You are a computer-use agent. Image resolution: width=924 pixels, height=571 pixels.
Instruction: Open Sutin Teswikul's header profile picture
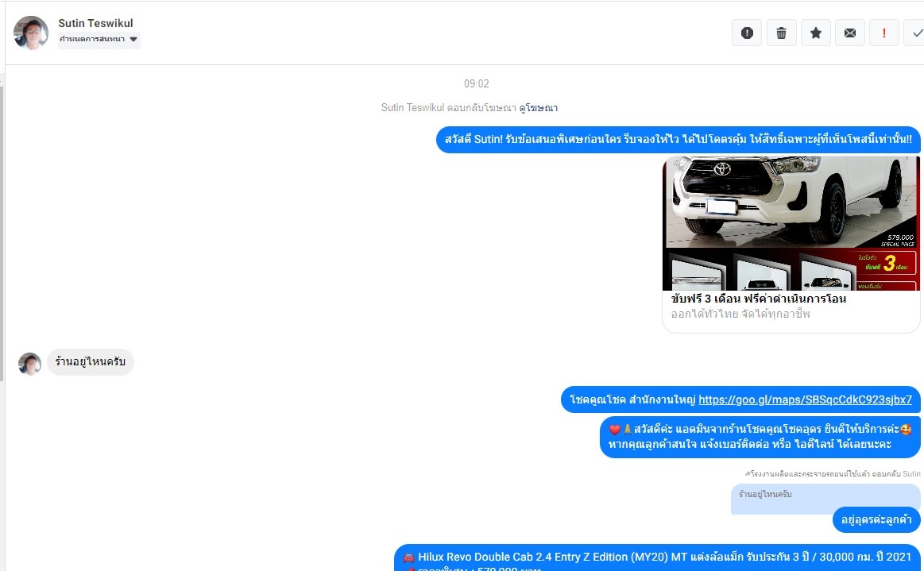(31, 33)
